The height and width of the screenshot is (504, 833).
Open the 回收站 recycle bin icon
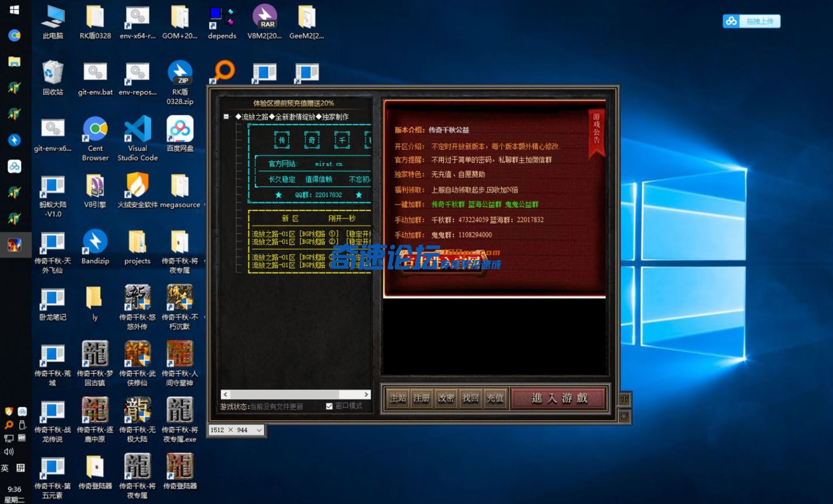[x=53, y=78]
